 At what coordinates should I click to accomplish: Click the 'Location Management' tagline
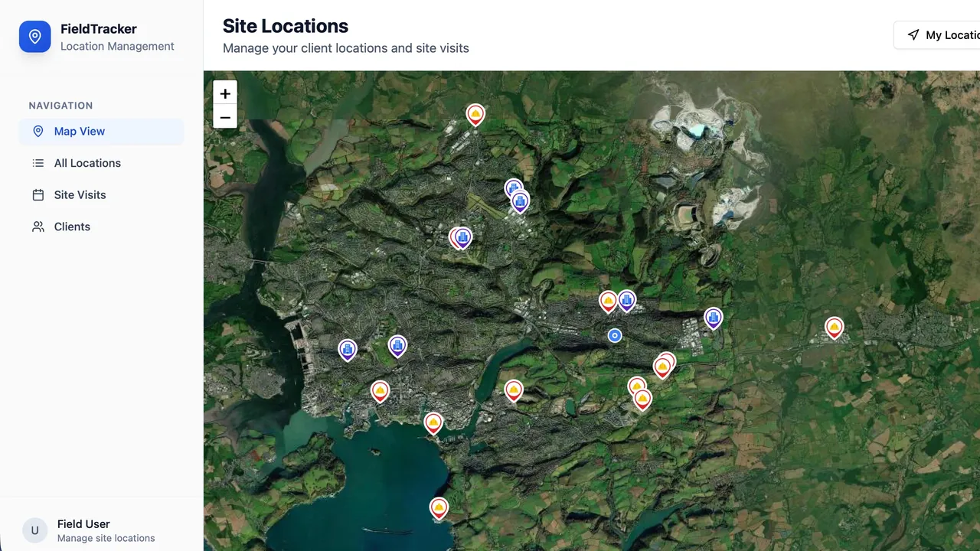pyautogui.click(x=117, y=46)
